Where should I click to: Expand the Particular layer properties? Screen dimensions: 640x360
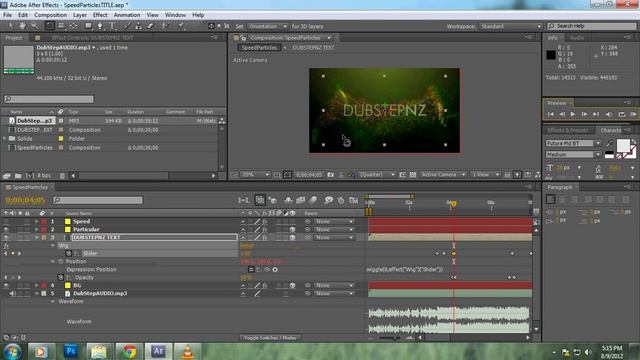pos(36,229)
